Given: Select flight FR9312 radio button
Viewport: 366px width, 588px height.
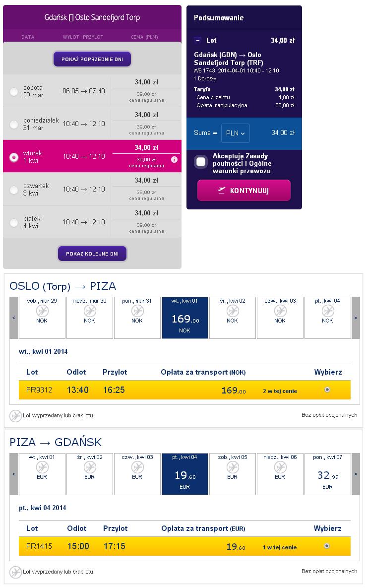Looking at the screenshot, I should point(327,390).
